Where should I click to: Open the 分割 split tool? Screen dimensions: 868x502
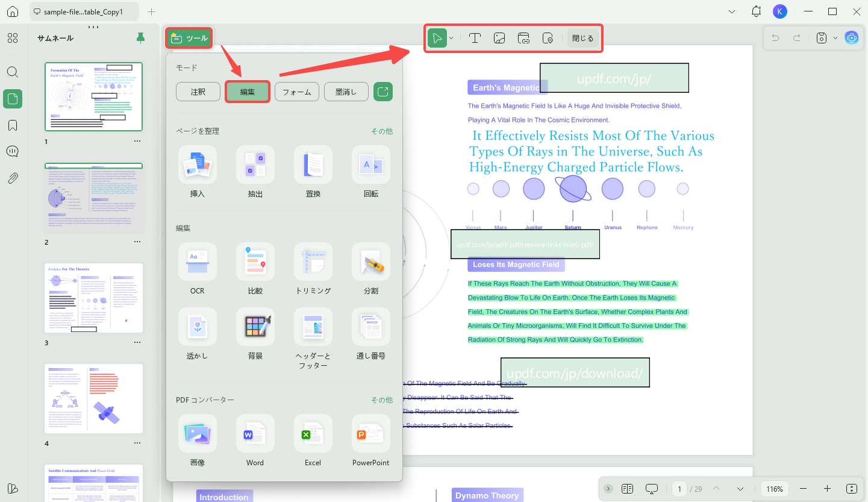[371, 269]
